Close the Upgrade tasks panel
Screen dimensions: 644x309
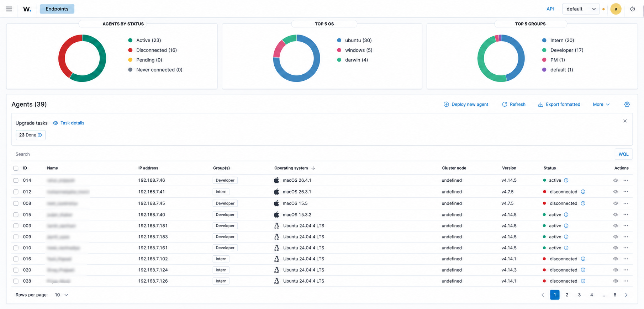[x=625, y=121]
